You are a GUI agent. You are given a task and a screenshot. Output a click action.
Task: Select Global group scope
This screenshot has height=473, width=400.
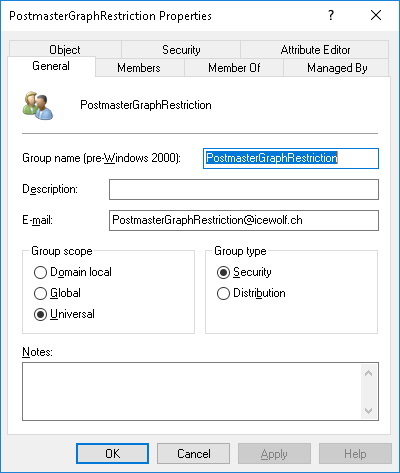pos(57,293)
